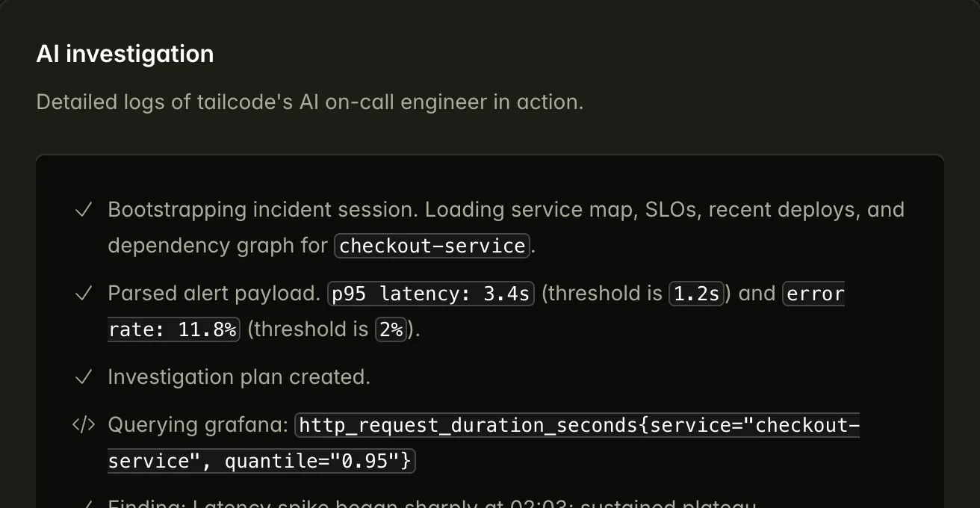Click the p95 latency: 3.4s chip
This screenshot has height=508, width=980.
pyautogui.click(x=431, y=294)
